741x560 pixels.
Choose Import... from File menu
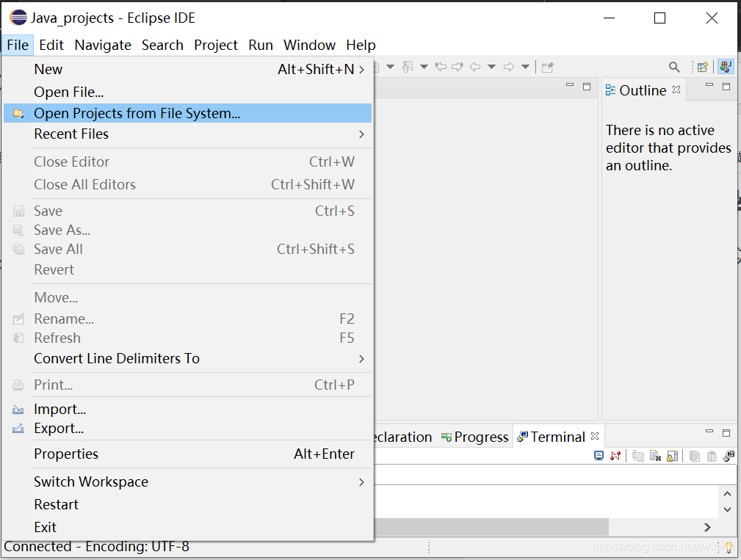(x=187, y=409)
